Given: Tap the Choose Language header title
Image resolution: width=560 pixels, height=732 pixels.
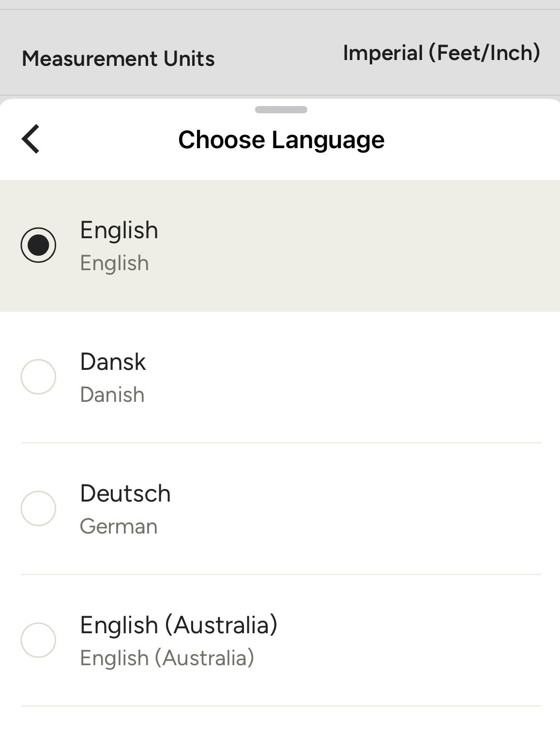Looking at the screenshot, I should [x=281, y=140].
